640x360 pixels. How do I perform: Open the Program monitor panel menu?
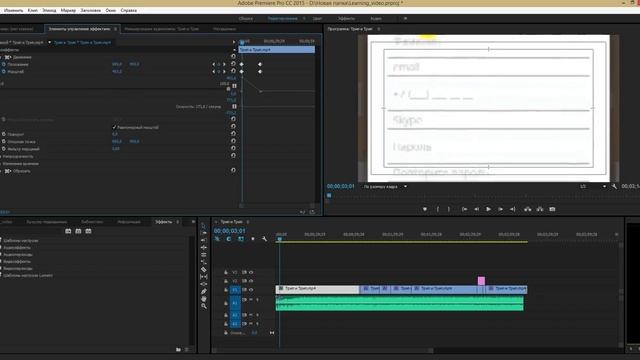click(379, 29)
